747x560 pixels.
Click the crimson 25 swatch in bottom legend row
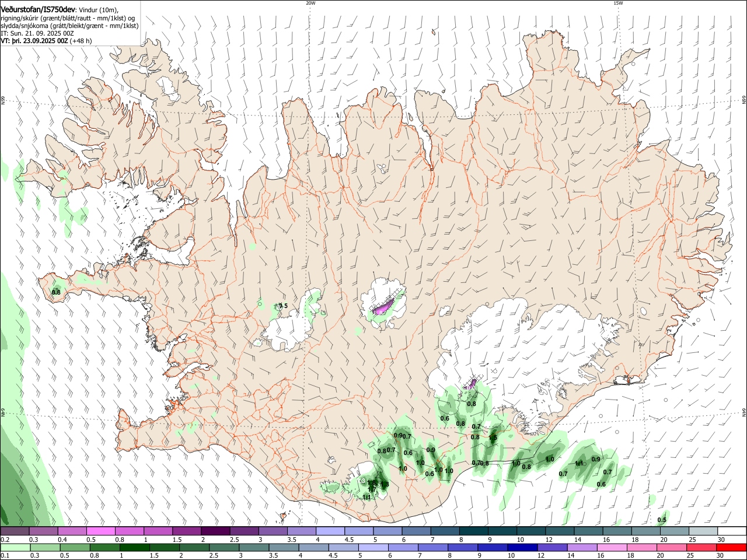click(x=701, y=547)
